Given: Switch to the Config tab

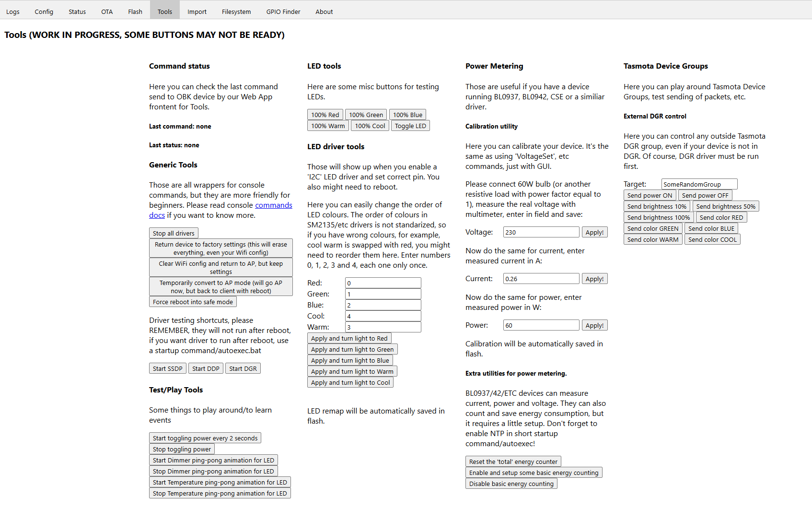Looking at the screenshot, I should [44, 12].
